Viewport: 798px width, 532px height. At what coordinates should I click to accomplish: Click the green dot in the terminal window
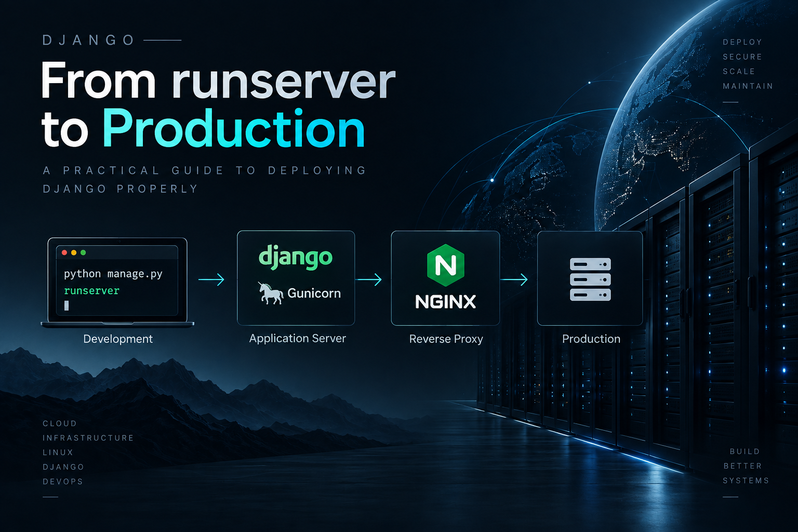click(x=83, y=252)
